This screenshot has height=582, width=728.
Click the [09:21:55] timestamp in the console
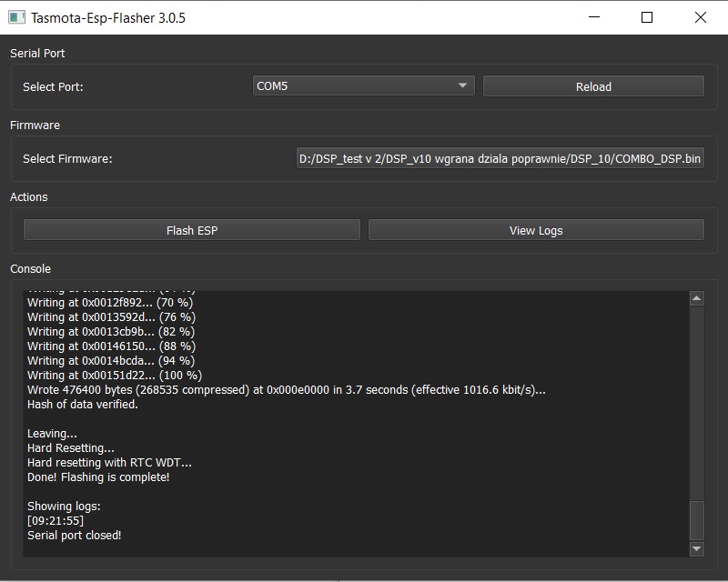point(56,520)
